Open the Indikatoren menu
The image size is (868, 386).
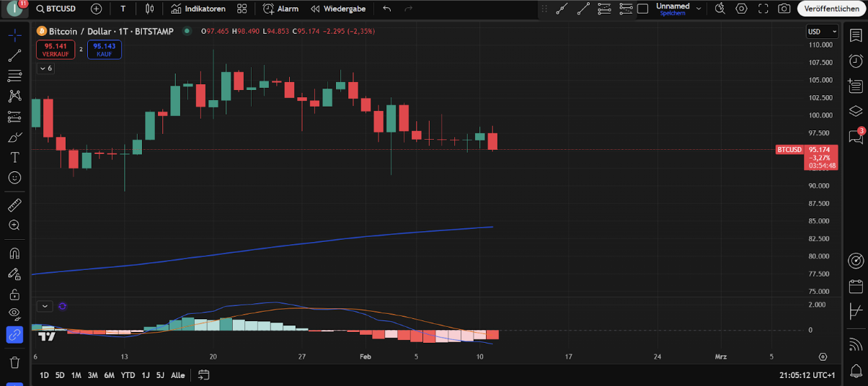point(198,9)
